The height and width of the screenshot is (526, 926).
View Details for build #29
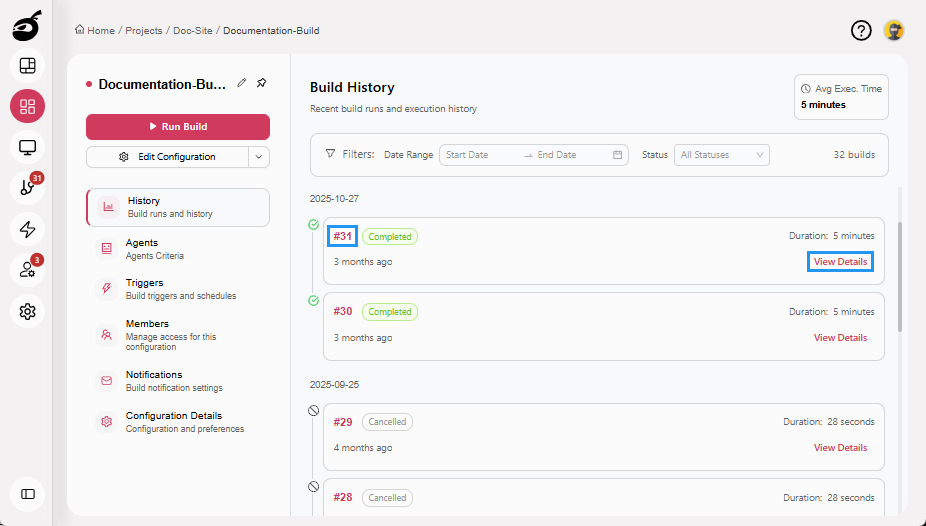pyautogui.click(x=840, y=447)
